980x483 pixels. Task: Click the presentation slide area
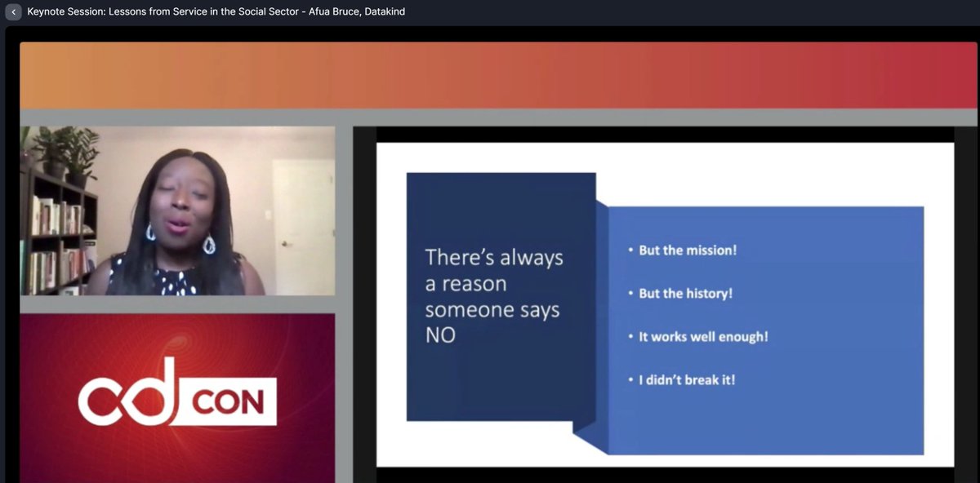click(665, 304)
